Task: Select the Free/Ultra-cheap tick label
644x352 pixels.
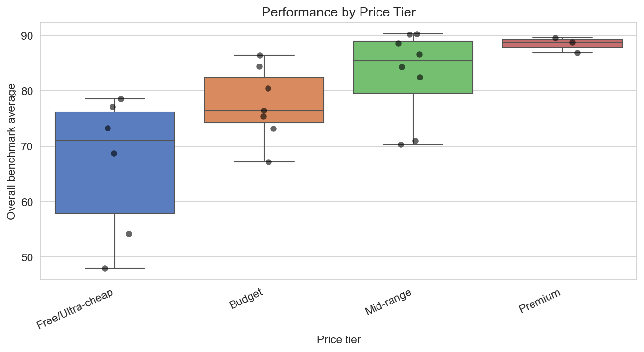Action: click(x=75, y=308)
